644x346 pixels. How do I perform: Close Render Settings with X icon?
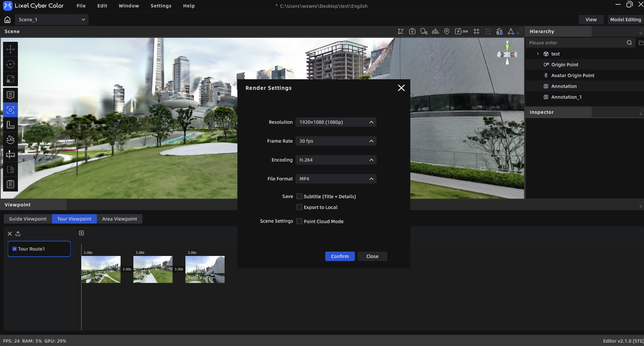pyautogui.click(x=401, y=88)
